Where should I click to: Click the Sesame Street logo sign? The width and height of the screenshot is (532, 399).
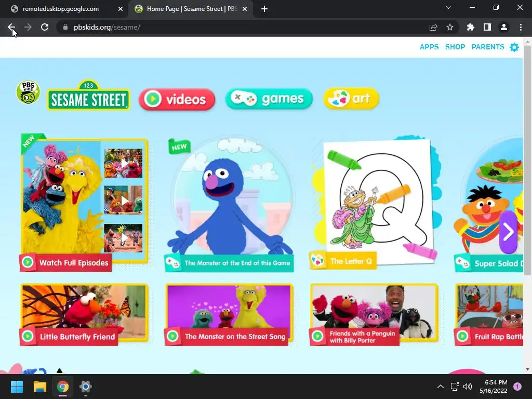point(88,96)
